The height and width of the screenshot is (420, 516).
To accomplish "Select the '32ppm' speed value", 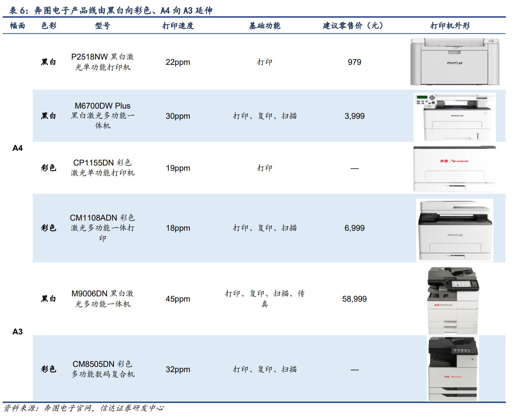I will pos(178,369).
